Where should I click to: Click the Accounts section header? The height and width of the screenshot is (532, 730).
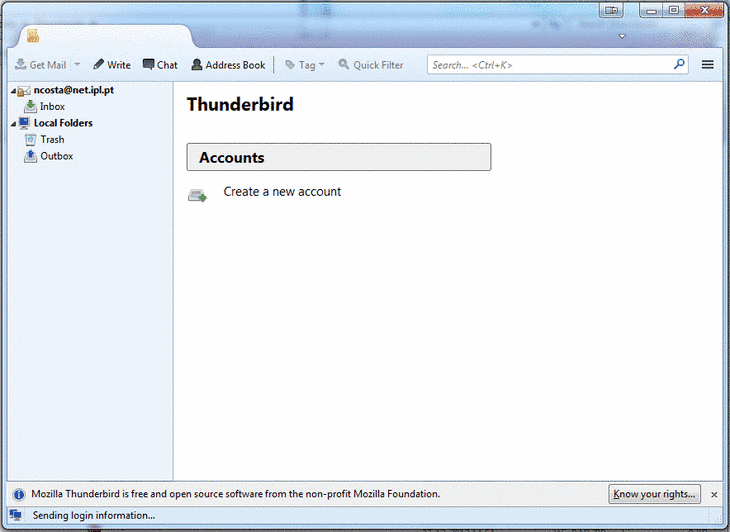pos(339,157)
